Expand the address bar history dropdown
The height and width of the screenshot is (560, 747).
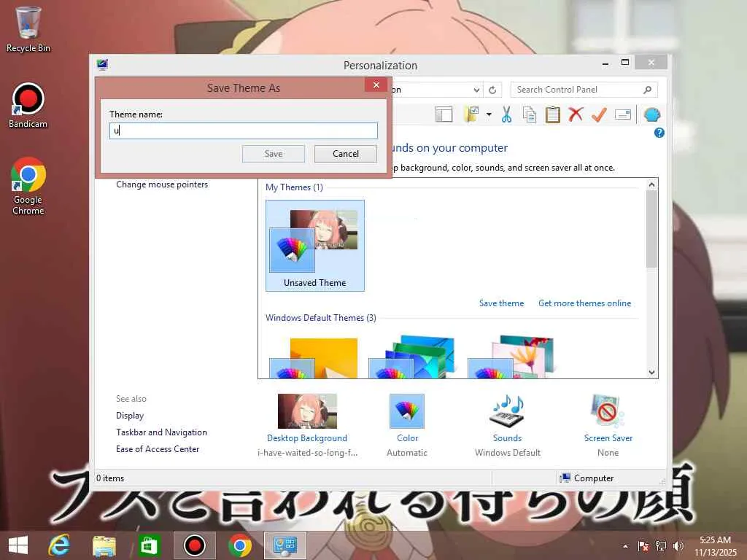tap(476, 90)
